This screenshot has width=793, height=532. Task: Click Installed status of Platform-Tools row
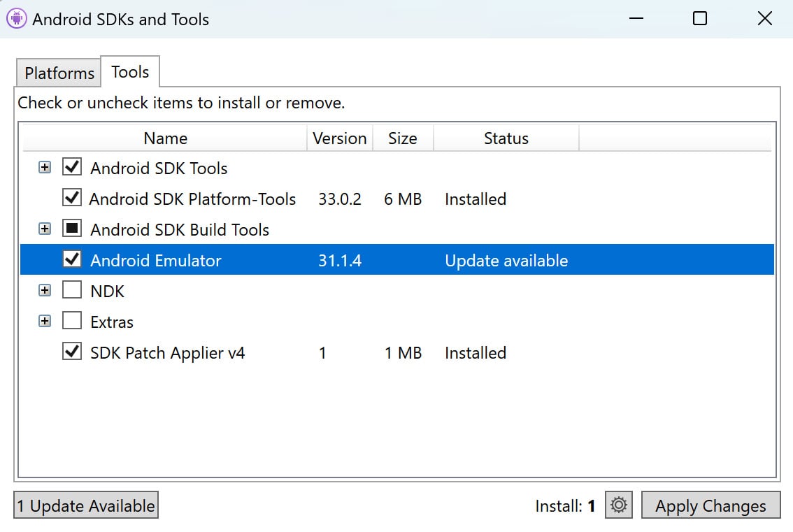476,199
